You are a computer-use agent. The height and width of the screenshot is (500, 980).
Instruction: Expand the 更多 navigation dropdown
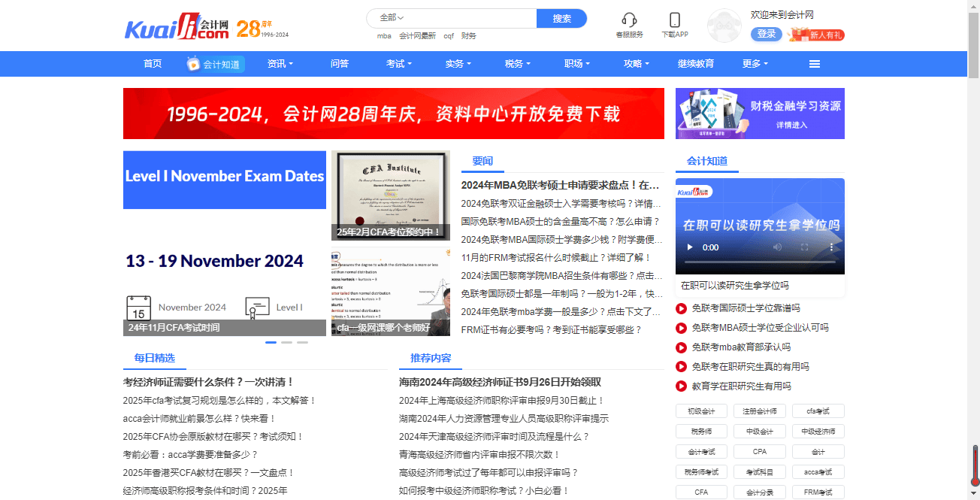[755, 64]
